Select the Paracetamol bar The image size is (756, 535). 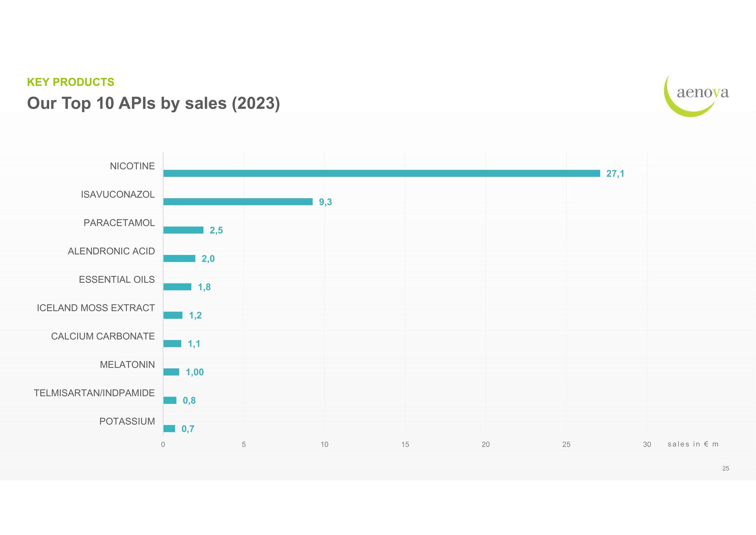tap(183, 230)
